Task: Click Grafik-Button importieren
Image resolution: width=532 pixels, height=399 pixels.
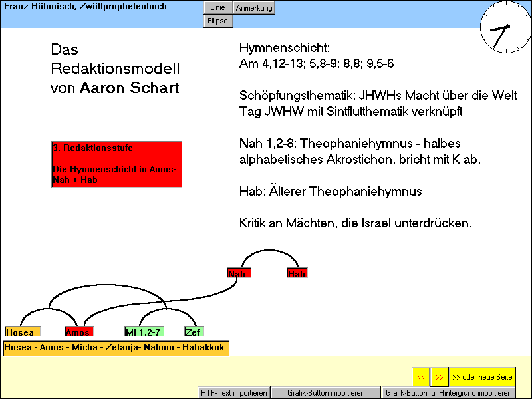Action: pyautogui.click(x=325, y=393)
